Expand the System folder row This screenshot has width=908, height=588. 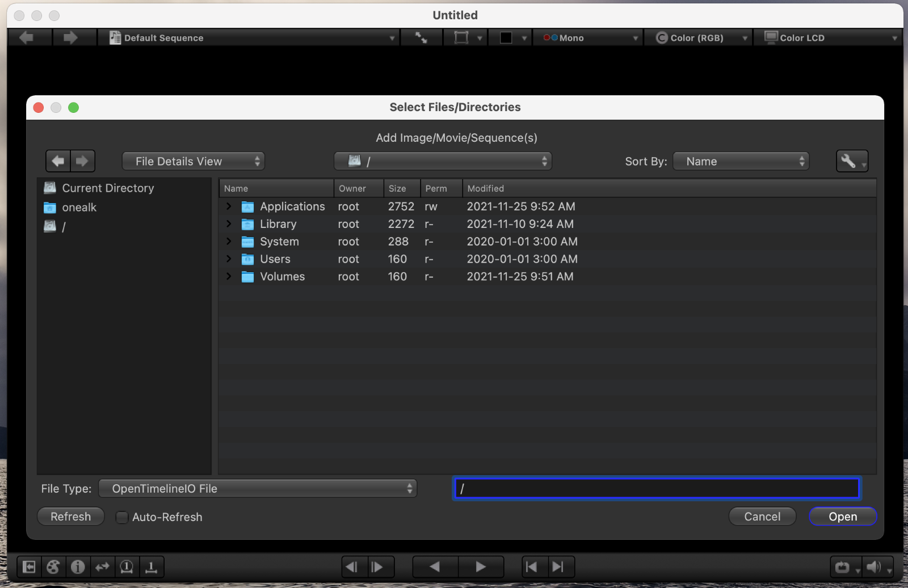(x=229, y=242)
